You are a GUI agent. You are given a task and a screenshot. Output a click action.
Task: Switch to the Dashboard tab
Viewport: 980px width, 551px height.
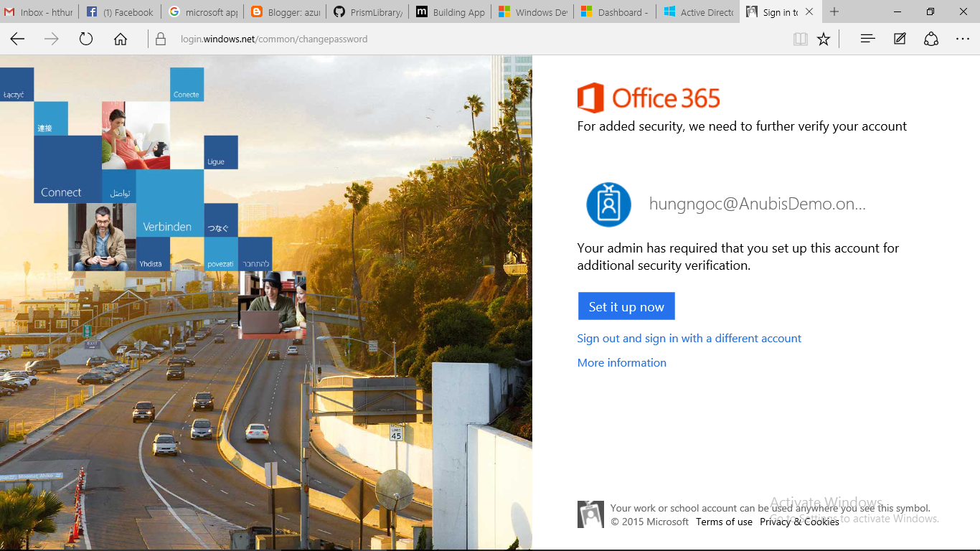[616, 12]
